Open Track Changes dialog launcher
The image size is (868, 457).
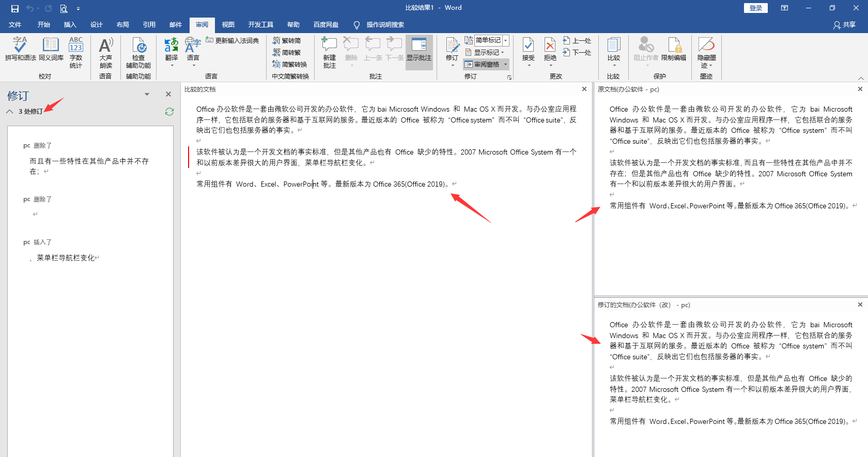point(509,77)
